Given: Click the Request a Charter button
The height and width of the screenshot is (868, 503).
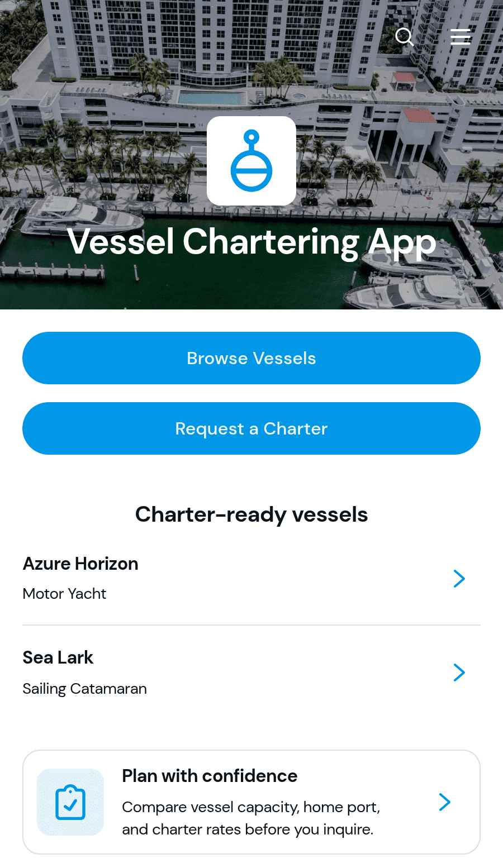Looking at the screenshot, I should pos(251,428).
